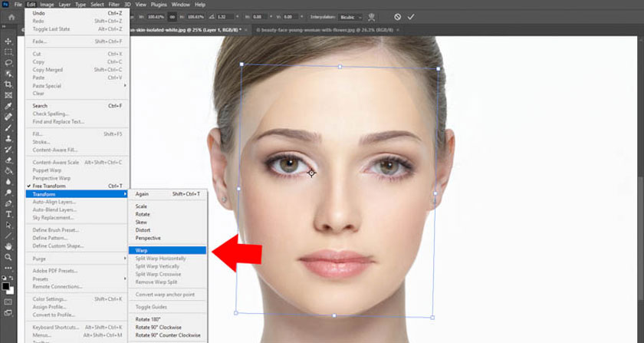Toggle the checked Free Transform menu item
The image size is (644, 343).
49,186
